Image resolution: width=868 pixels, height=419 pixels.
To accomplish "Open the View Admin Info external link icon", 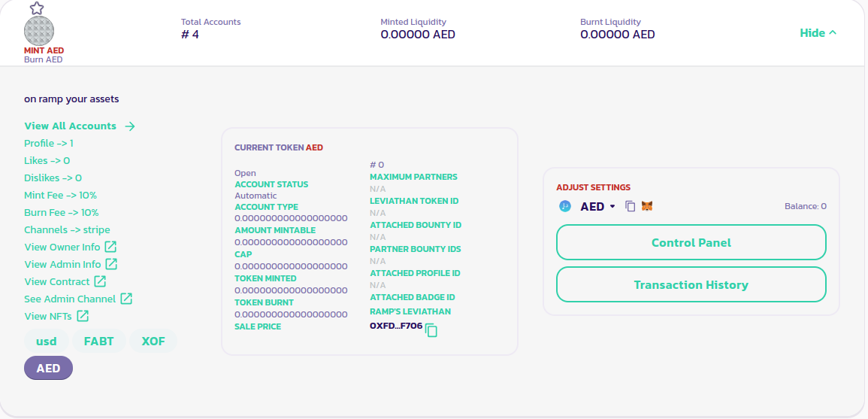I will point(111,264).
